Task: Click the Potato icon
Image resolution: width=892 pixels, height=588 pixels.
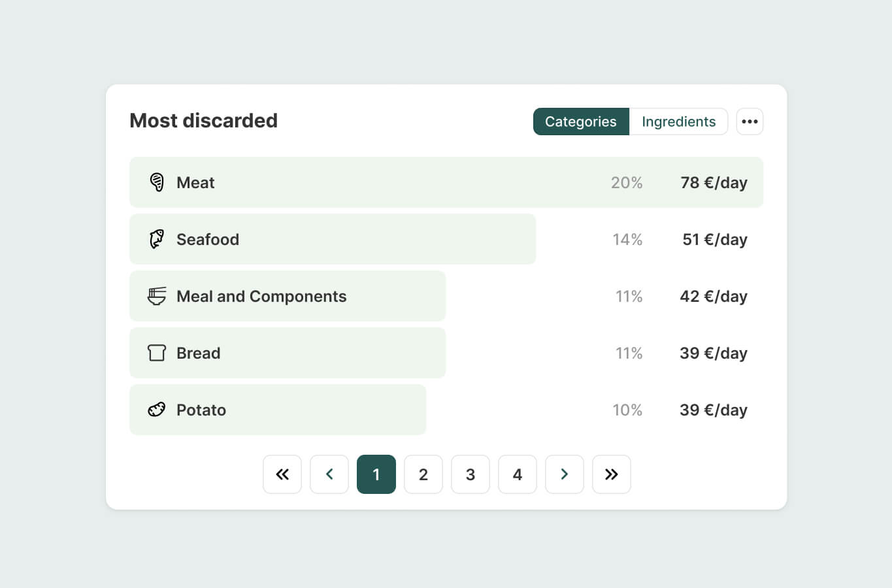Action: pyautogui.click(x=157, y=410)
